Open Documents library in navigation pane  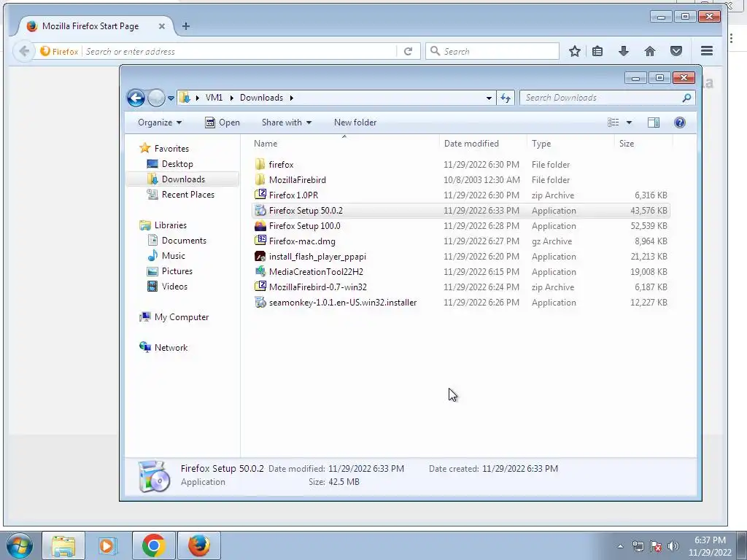[184, 241]
